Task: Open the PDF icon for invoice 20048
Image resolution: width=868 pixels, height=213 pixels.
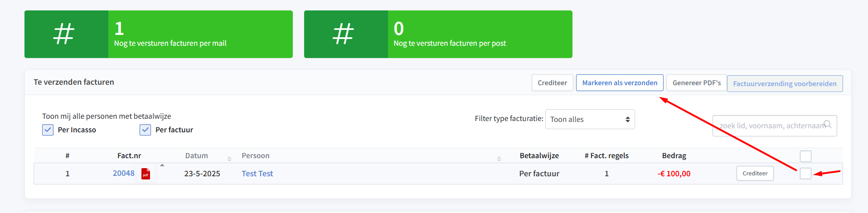Action: coord(145,174)
